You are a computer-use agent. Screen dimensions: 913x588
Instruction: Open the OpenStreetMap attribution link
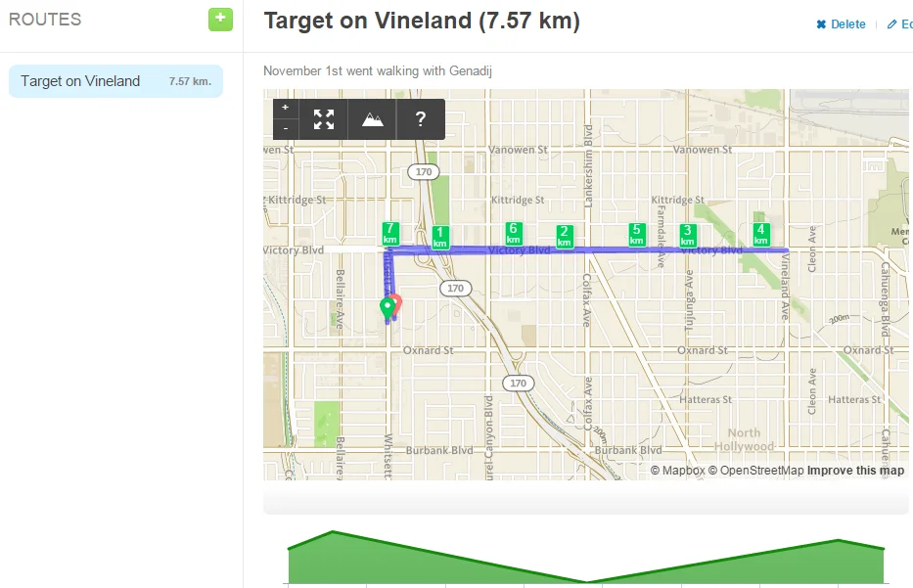coord(755,471)
